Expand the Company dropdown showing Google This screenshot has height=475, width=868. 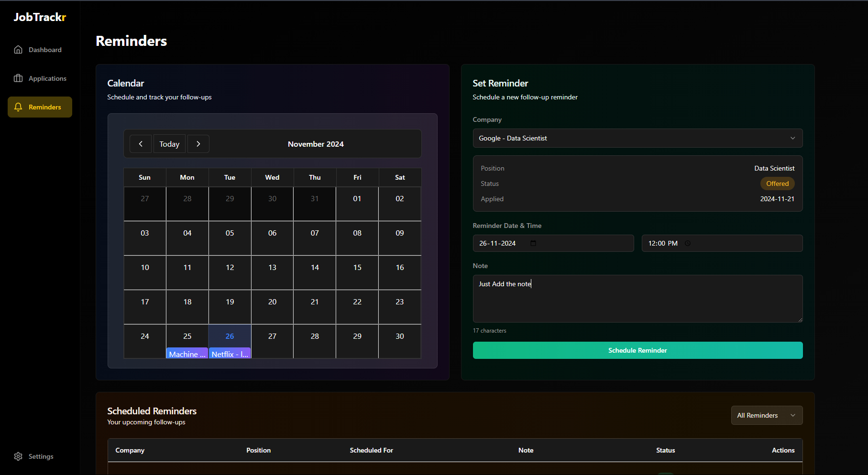637,138
